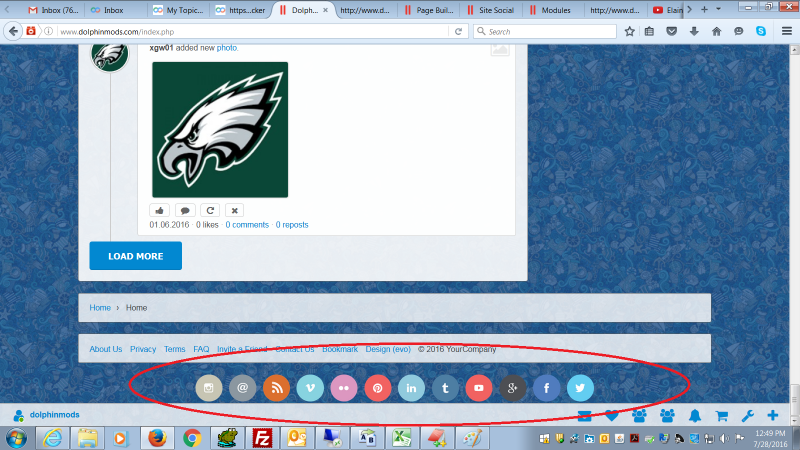Viewport: 800px width, 450px height.
Task: Open a new tab with plus button
Action: [x=704, y=9]
